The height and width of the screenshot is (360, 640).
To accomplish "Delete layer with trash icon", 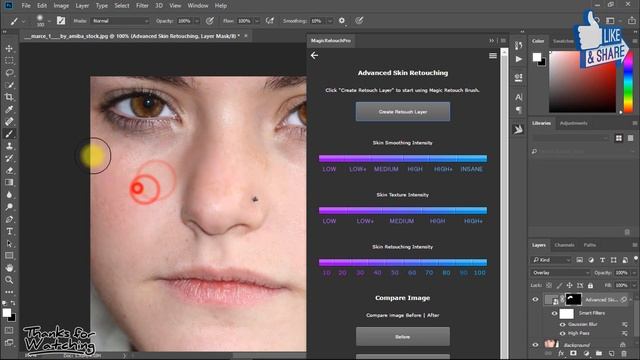I will point(624,353).
